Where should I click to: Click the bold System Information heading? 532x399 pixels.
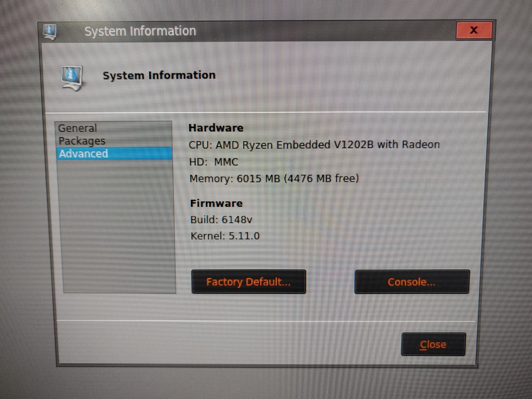point(159,75)
